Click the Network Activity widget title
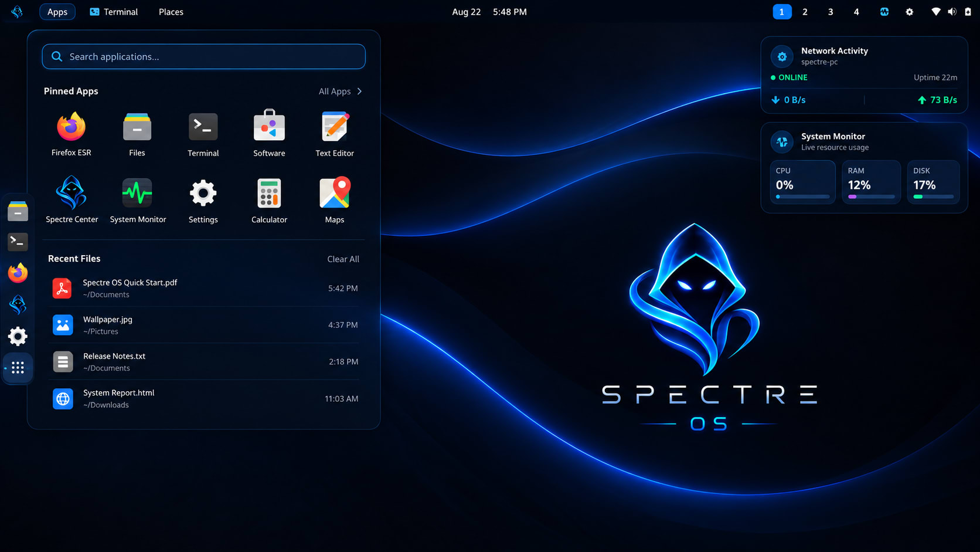 pyautogui.click(x=835, y=51)
